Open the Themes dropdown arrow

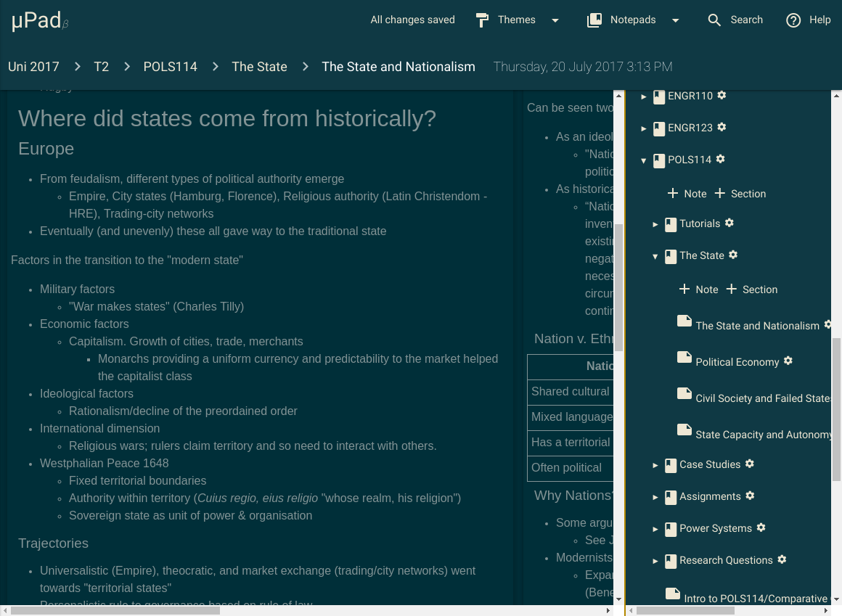[555, 20]
